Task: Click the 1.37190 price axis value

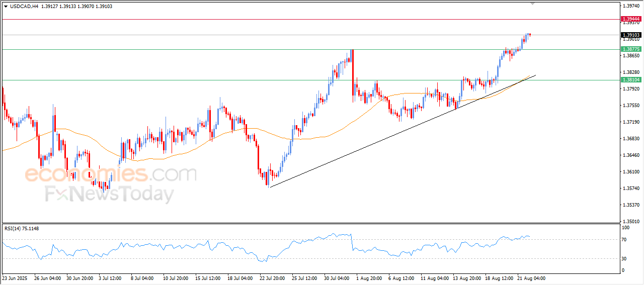Action: (x=631, y=122)
